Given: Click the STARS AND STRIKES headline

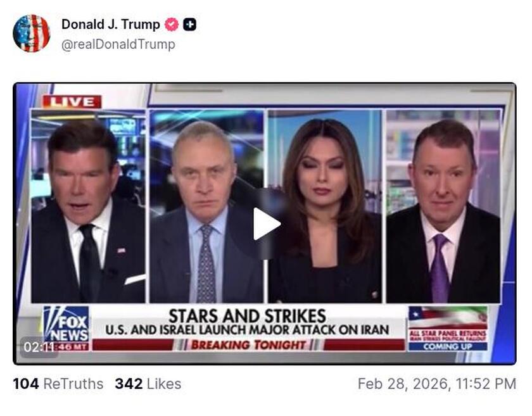Looking at the screenshot, I should click(248, 316).
